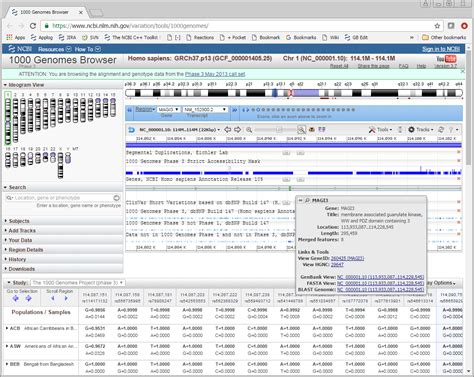474x377 pixels.
Task: Open the Tracks dropdown menu
Action: (421, 129)
